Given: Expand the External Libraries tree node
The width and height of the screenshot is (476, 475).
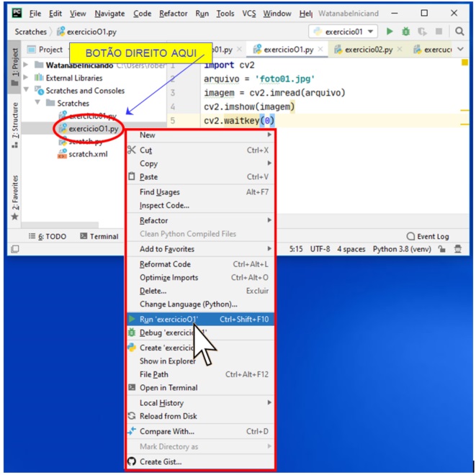Looking at the screenshot, I should (x=27, y=78).
